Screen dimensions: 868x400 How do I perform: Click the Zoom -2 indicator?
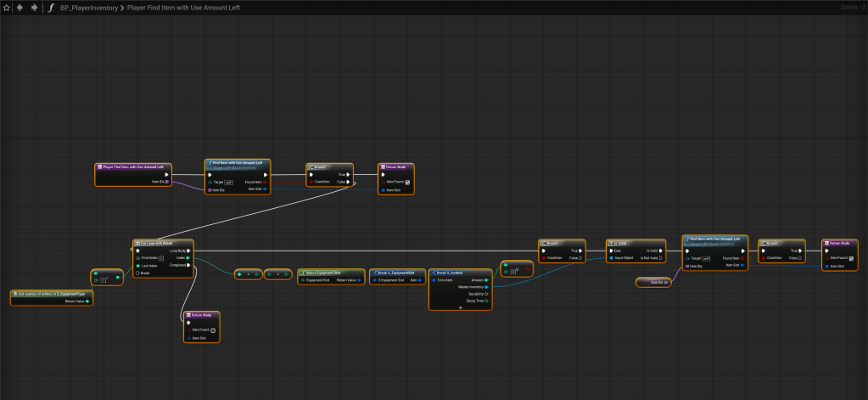pos(853,7)
